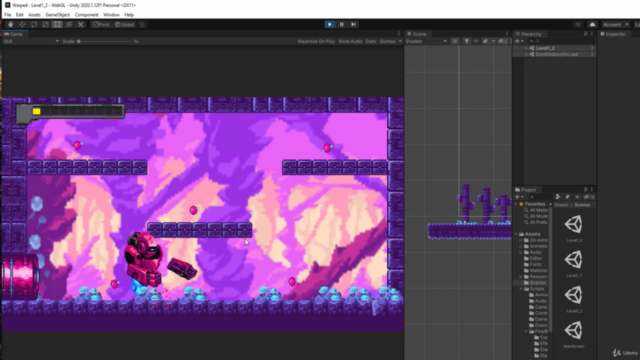
Task: Select the Transform tool
Action: (x=69, y=24)
